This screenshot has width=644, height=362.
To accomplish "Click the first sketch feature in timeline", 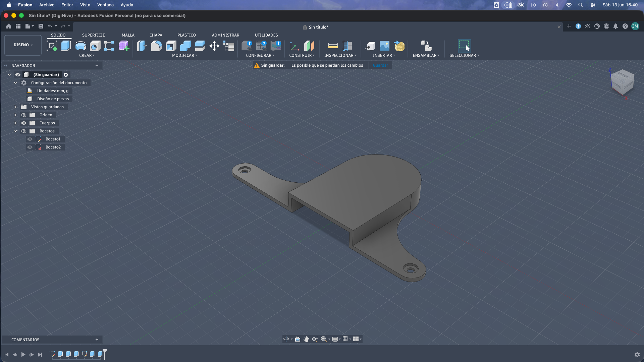I will [x=52, y=354].
